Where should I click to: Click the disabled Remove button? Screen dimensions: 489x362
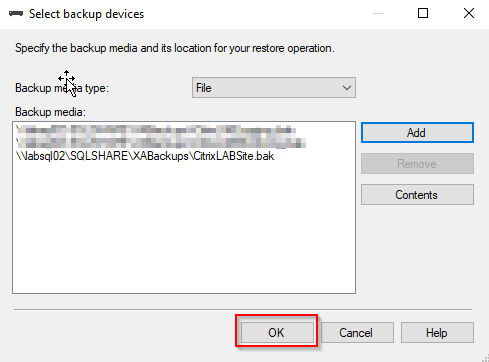(417, 164)
